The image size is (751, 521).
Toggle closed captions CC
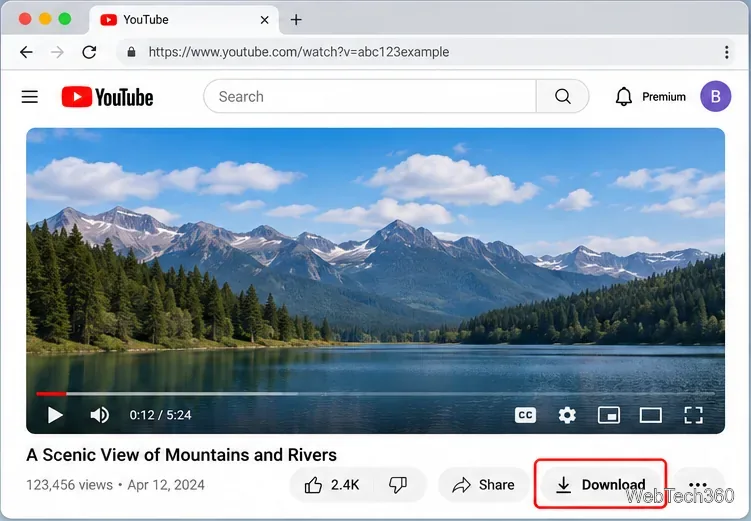tap(525, 415)
